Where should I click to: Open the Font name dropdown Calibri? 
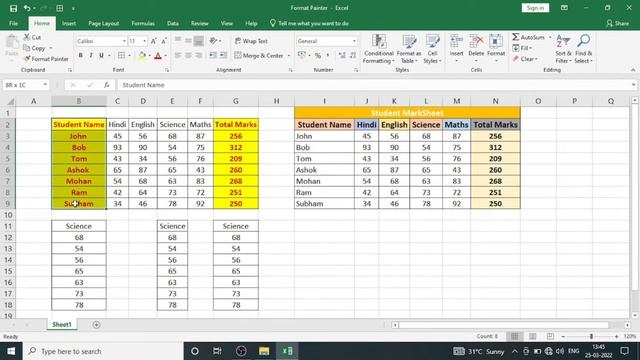click(124, 41)
